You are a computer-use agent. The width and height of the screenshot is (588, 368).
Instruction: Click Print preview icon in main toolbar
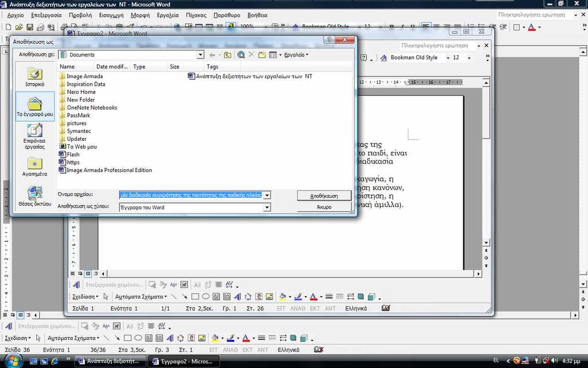click(x=51, y=27)
